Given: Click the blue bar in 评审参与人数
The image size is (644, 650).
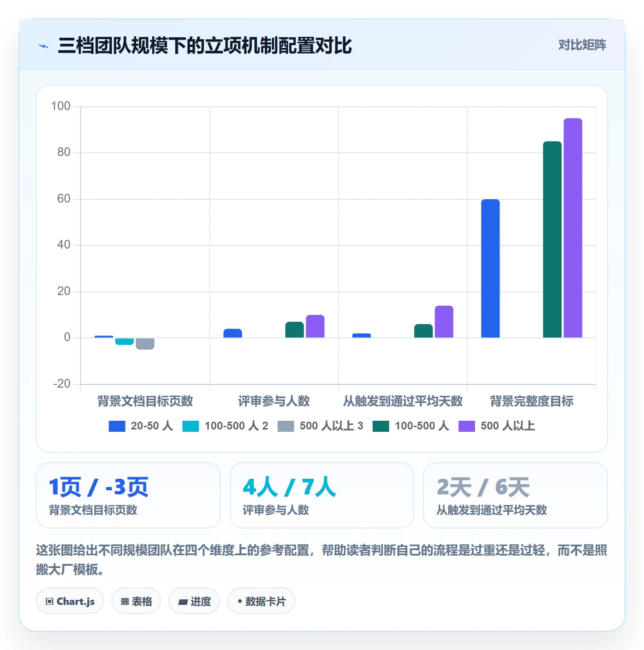Looking at the screenshot, I should (233, 333).
